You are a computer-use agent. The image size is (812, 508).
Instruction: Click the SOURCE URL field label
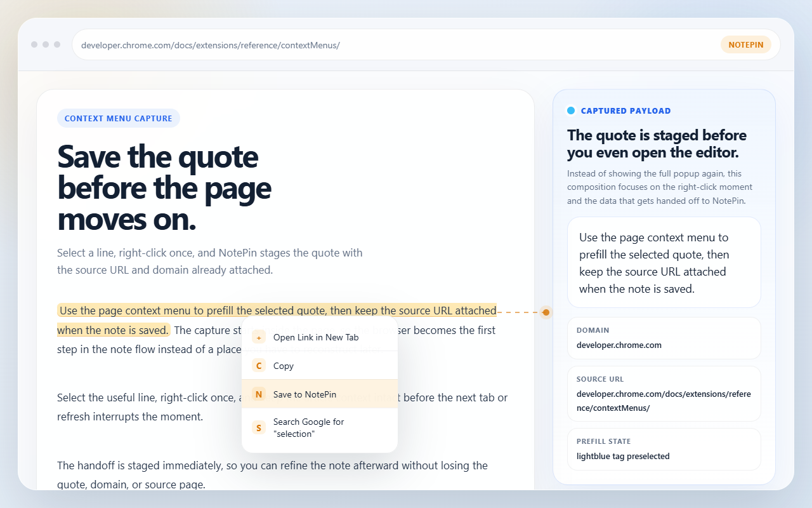[x=600, y=379]
